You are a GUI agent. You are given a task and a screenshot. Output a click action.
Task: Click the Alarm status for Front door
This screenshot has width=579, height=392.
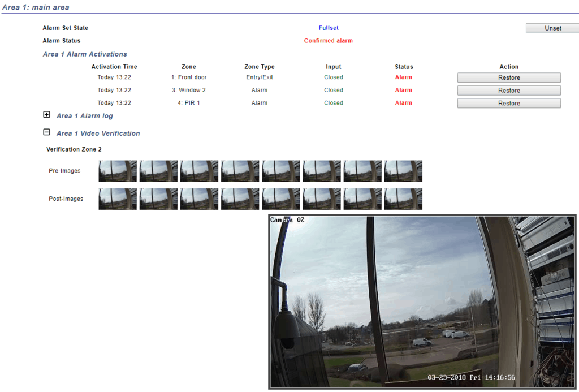click(403, 77)
